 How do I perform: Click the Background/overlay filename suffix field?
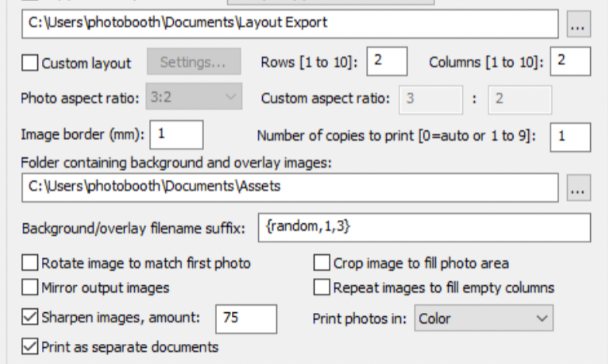[424, 228]
